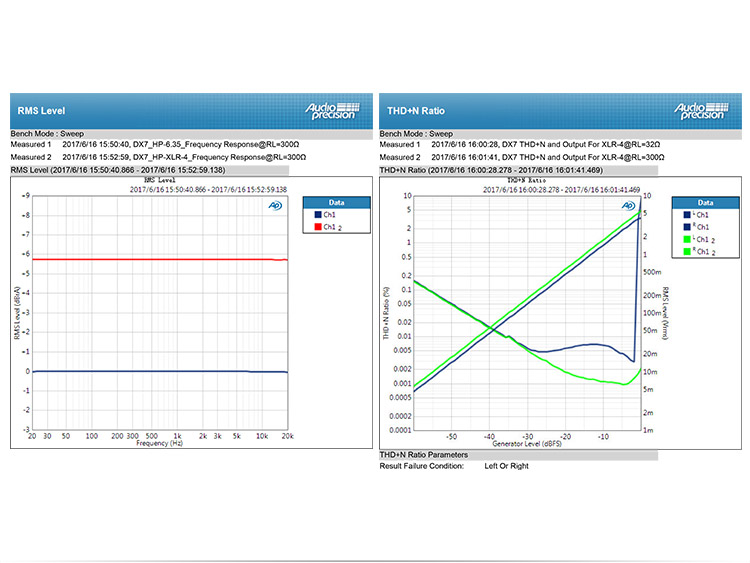Screen dimensions: 750x563
Task: Click the Data legend header of RMS Level graph
Action: [336, 202]
